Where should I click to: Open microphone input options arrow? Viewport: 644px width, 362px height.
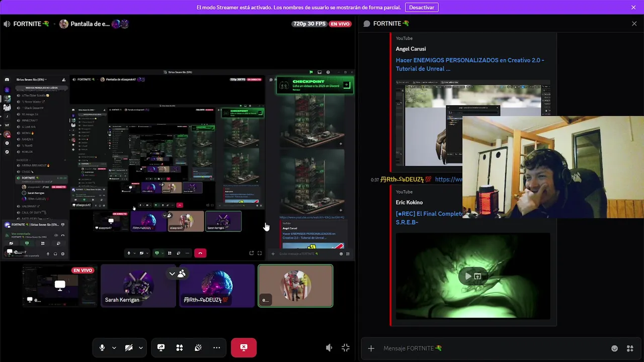(x=114, y=347)
